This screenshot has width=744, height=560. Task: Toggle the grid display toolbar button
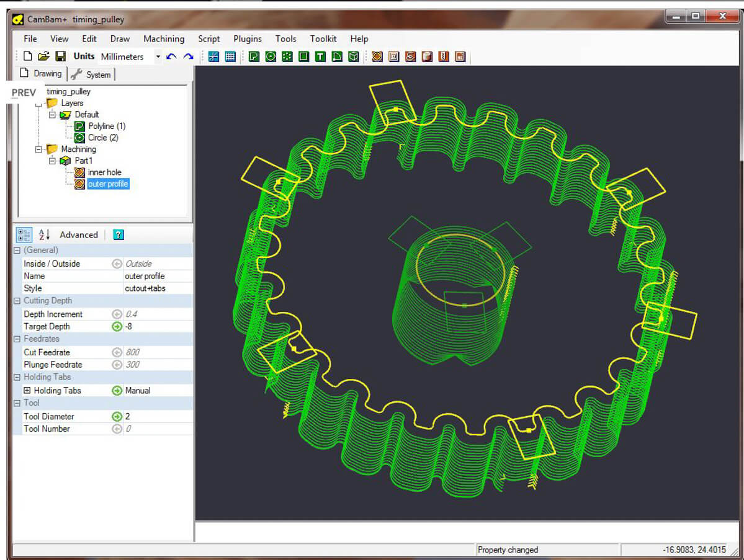pyautogui.click(x=230, y=56)
